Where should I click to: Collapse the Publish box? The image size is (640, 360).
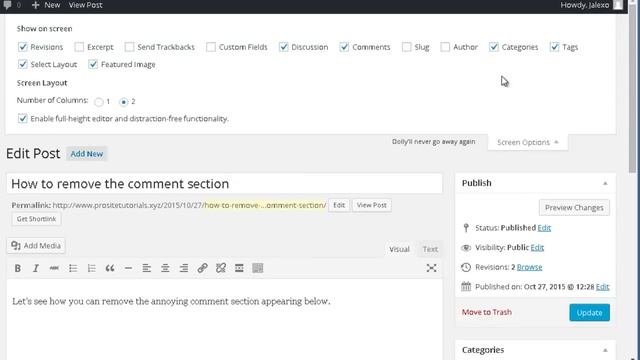click(x=605, y=184)
